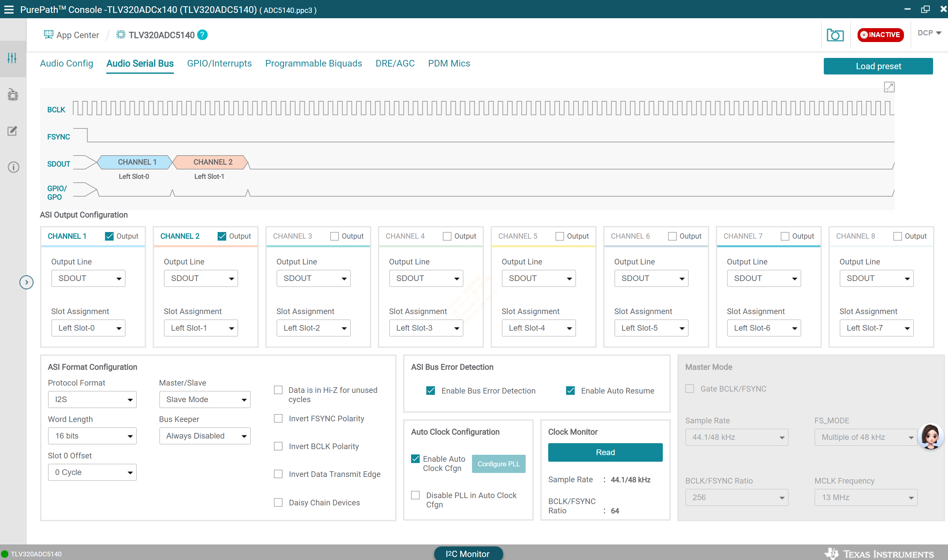Click the Load preset button
The height and width of the screenshot is (560, 948).
pos(878,66)
